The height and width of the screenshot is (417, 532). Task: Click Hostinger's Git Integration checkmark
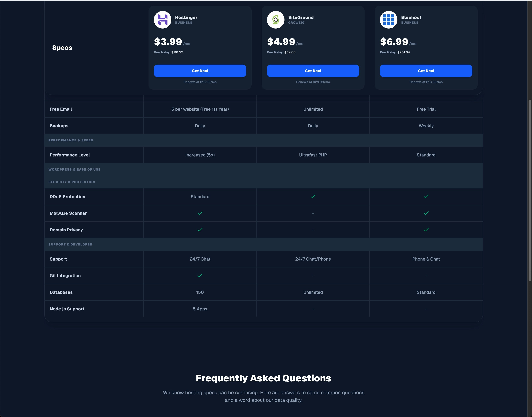pos(200,275)
